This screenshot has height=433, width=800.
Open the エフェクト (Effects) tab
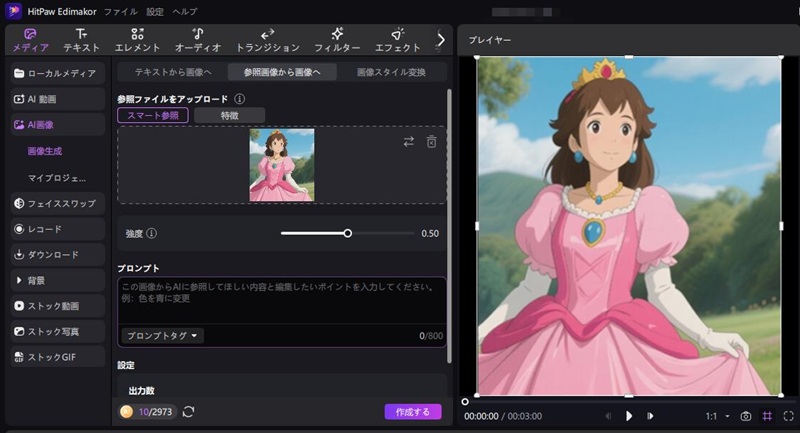(397, 40)
